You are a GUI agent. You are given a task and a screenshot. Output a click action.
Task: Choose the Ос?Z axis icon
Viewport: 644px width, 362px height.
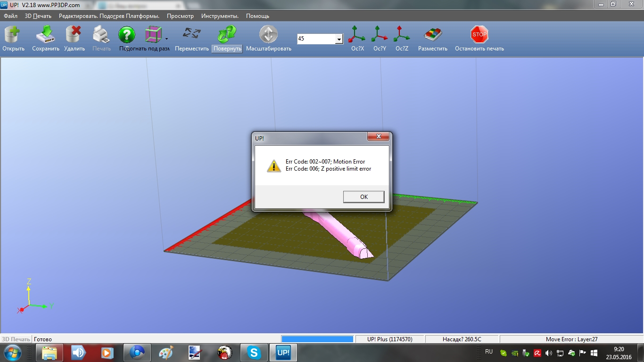click(402, 34)
